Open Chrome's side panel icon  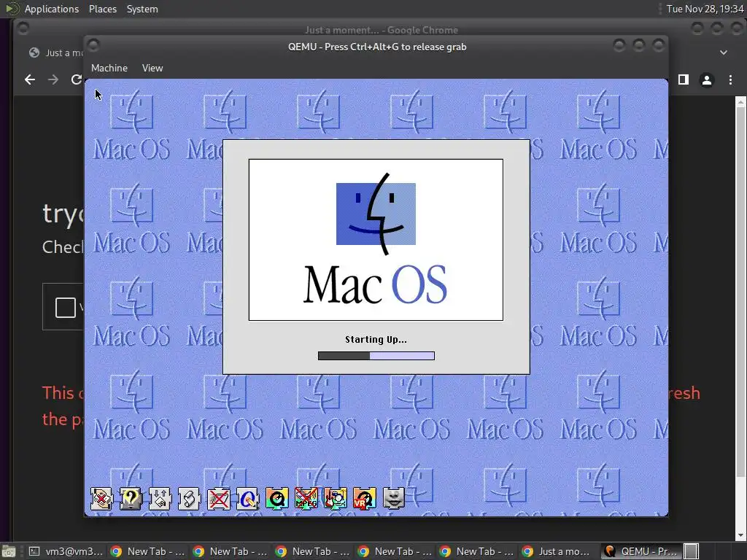click(x=684, y=79)
